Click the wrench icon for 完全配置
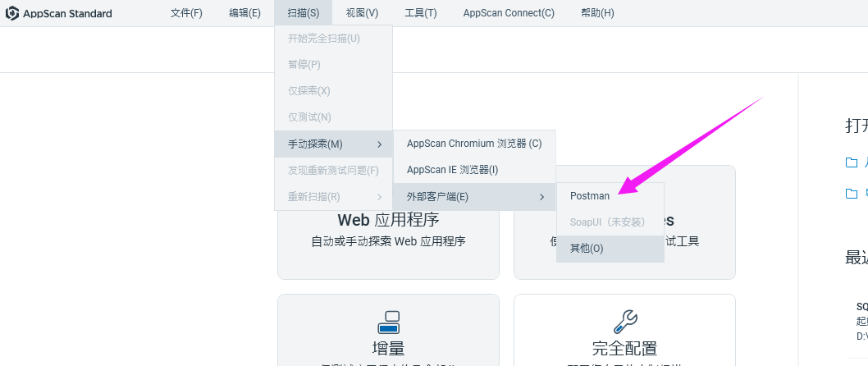Viewport: 868px width, 366px height. coord(624,321)
